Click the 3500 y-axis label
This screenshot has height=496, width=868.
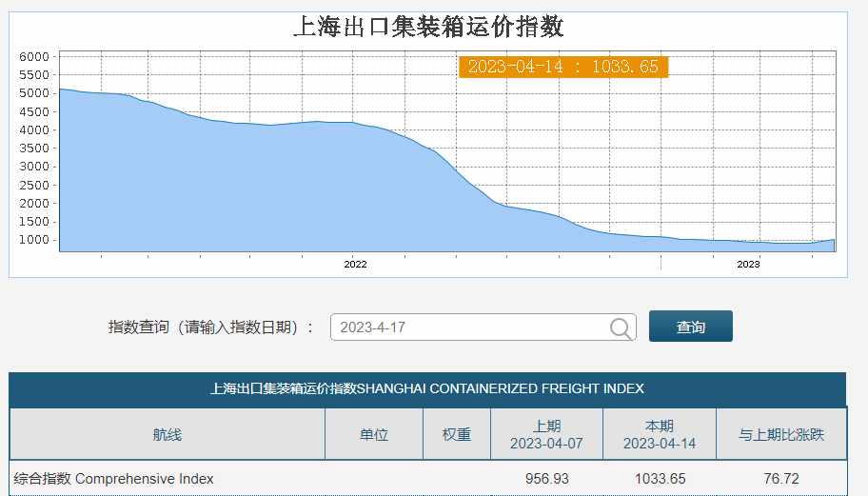pyautogui.click(x=33, y=148)
